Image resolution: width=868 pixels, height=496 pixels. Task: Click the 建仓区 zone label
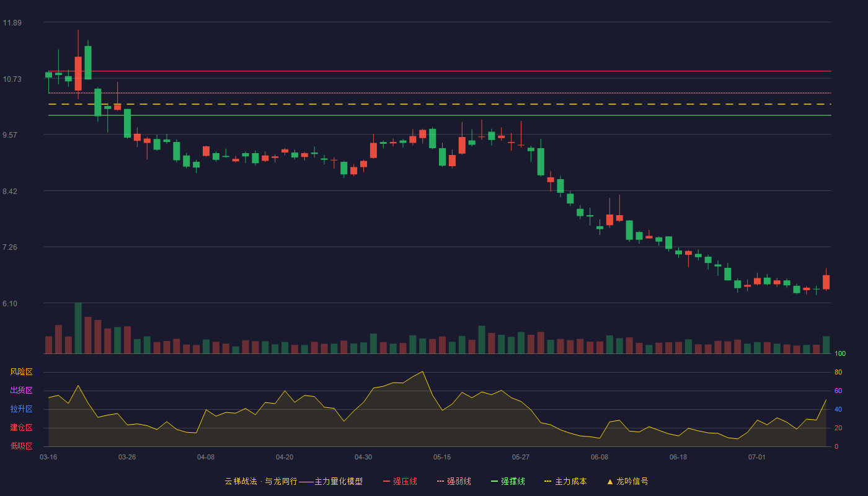tap(21, 428)
